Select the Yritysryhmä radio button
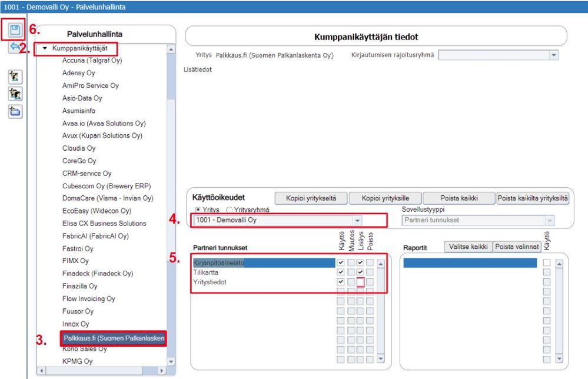The width and height of the screenshot is (588, 379). pyautogui.click(x=229, y=210)
